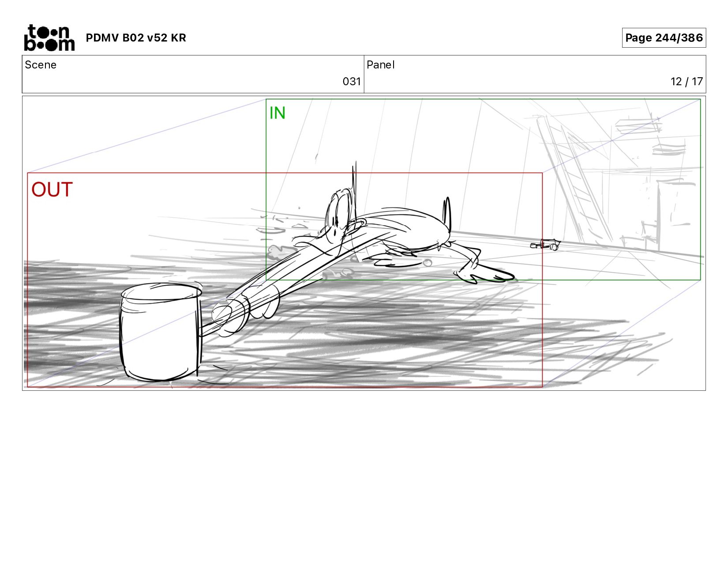
Task: Click the 'Scene' header label
Action: [41, 65]
